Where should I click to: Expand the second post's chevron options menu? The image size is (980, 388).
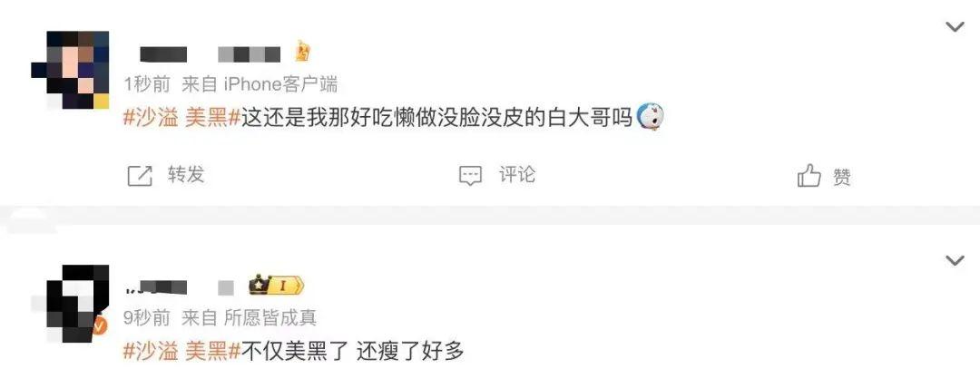click(955, 260)
